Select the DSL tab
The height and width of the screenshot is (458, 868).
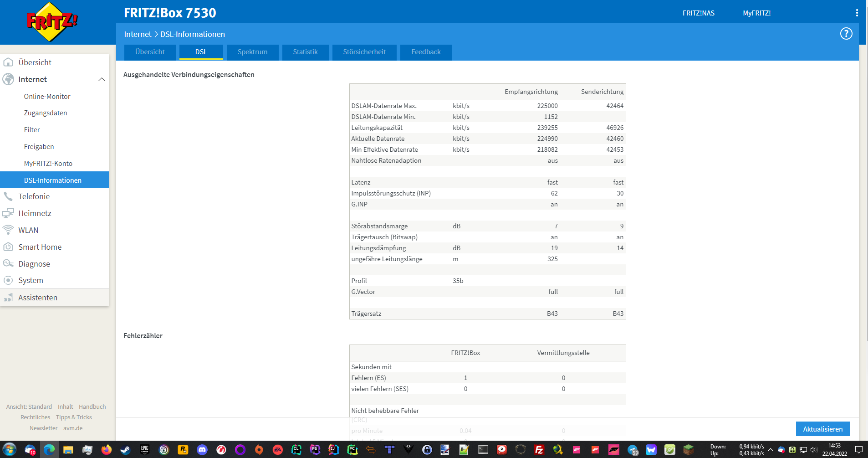[201, 52]
